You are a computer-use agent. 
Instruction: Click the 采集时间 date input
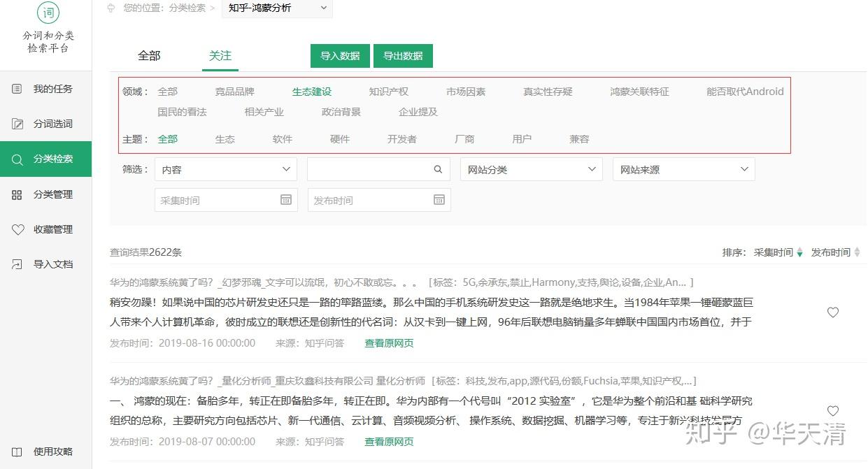pyautogui.click(x=226, y=200)
